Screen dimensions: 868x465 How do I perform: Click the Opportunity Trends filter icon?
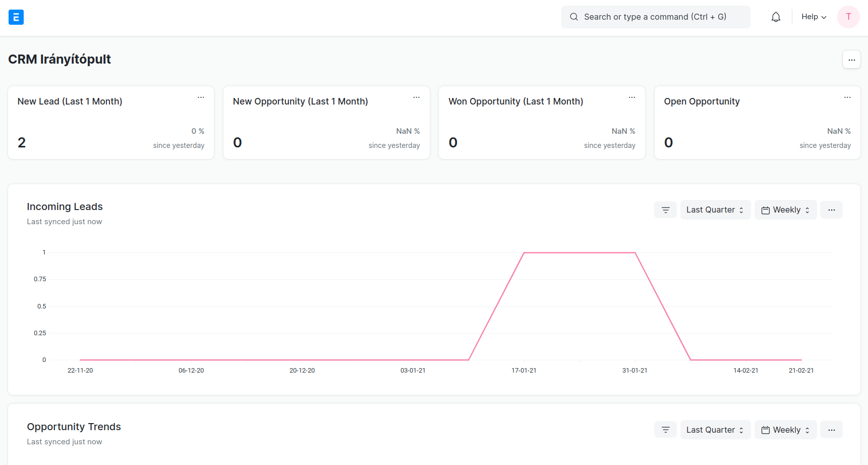(665, 430)
